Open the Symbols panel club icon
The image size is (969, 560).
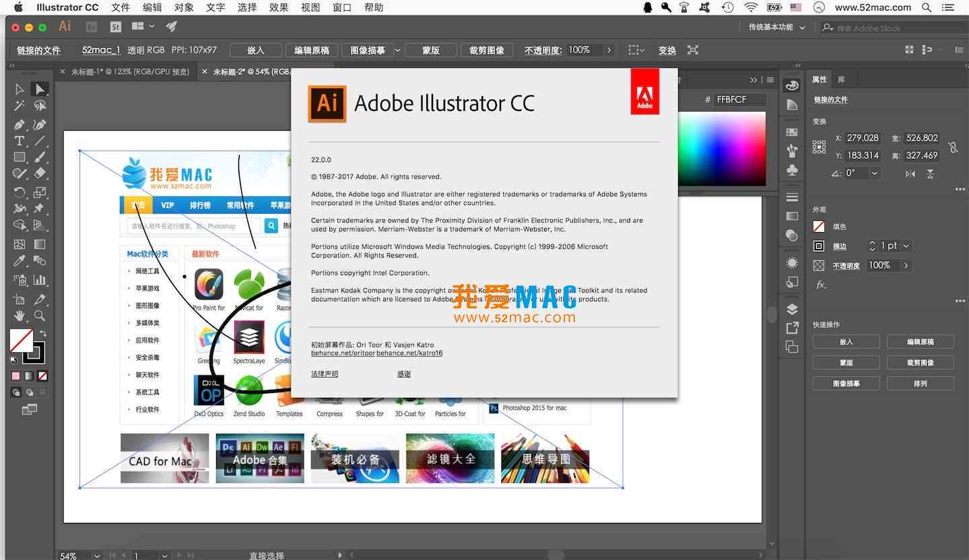792,171
